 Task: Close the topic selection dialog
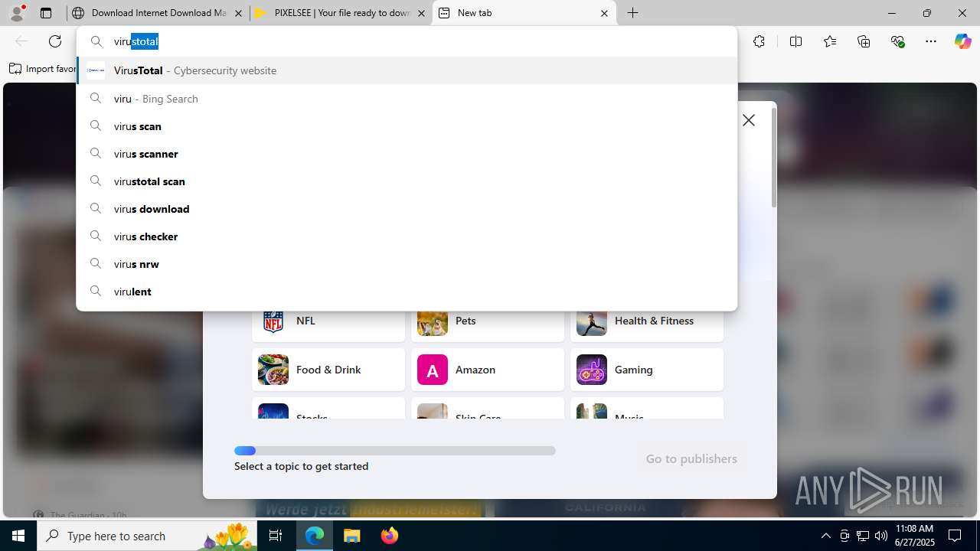(749, 120)
